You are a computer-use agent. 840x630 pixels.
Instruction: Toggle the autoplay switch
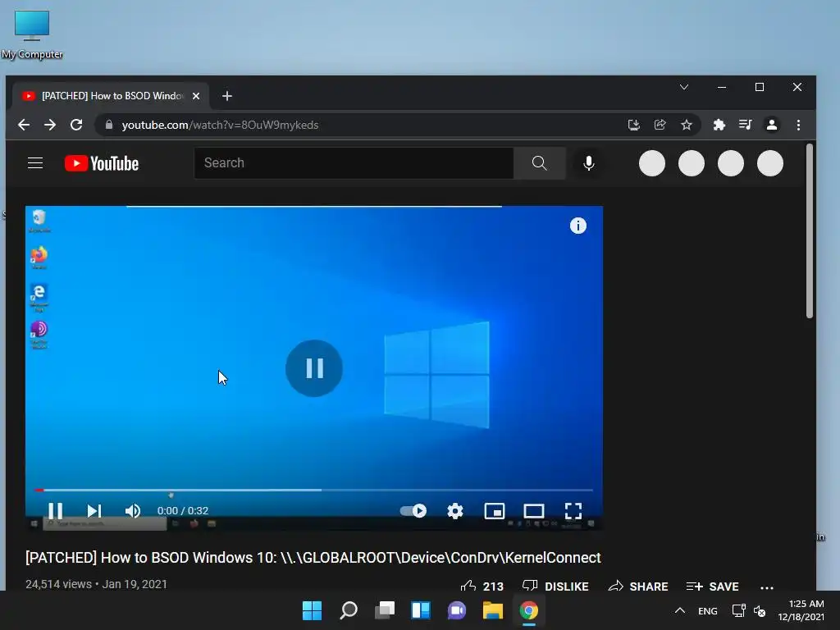pyautogui.click(x=413, y=510)
